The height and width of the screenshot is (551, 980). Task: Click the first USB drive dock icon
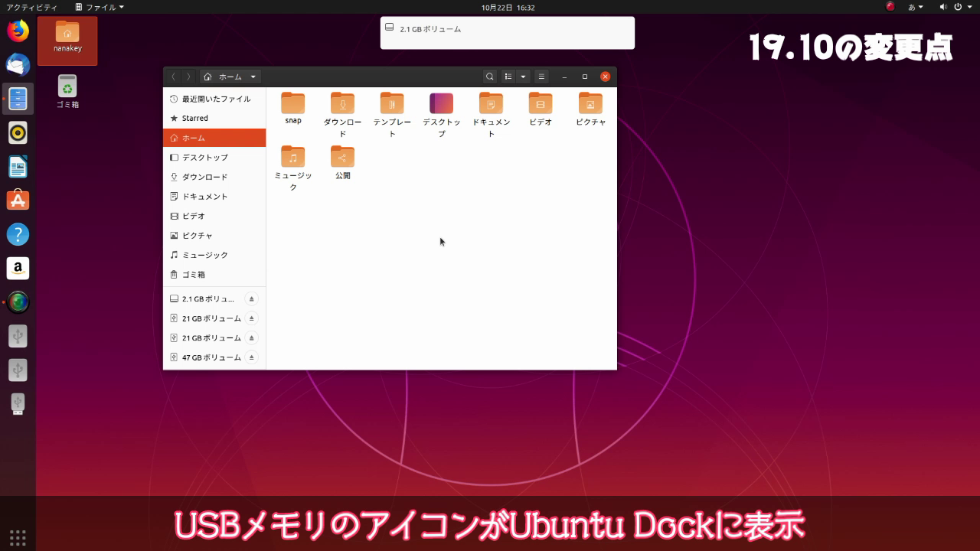point(18,336)
